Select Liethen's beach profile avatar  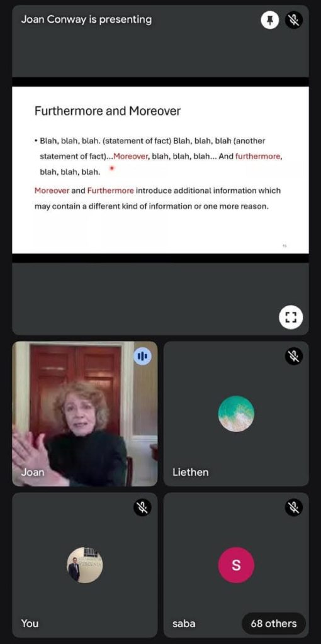[236, 414]
